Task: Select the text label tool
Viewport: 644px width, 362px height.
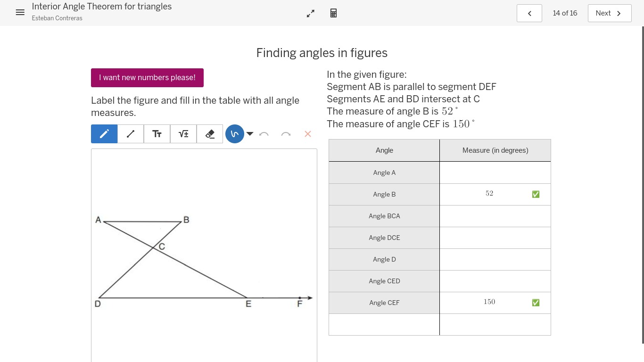Action: [157, 134]
